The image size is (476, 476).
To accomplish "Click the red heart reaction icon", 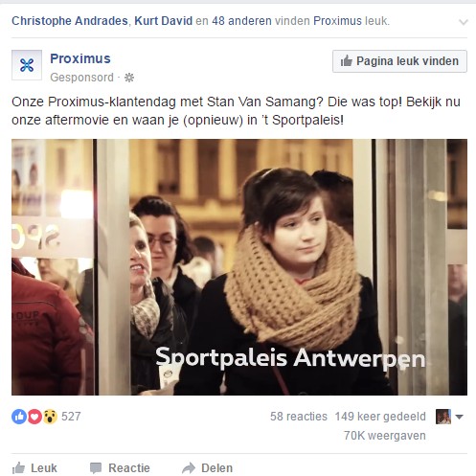I will point(34,417).
